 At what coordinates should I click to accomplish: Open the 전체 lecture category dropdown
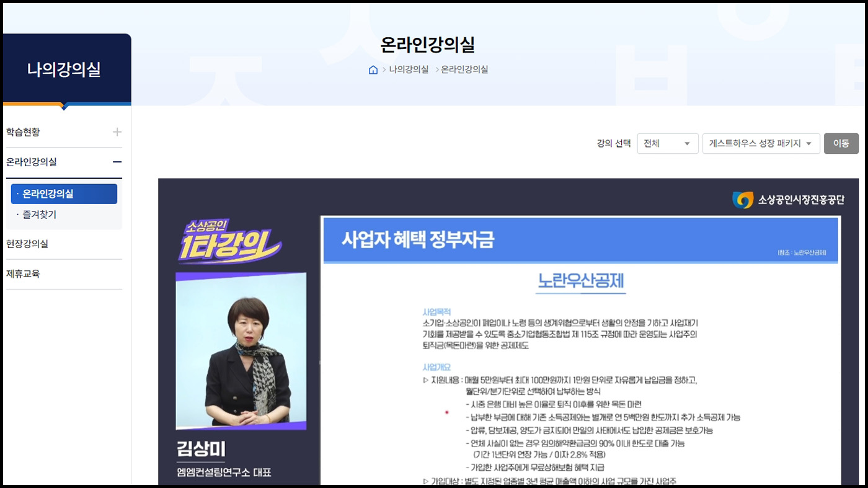[668, 143]
